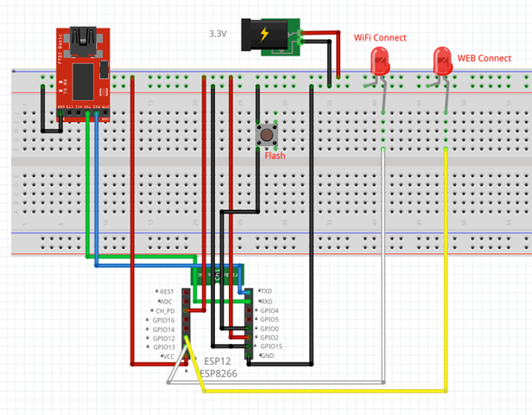Select the ESP12 adapter's green header strip
532x415 pixels.
[x=222, y=273]
